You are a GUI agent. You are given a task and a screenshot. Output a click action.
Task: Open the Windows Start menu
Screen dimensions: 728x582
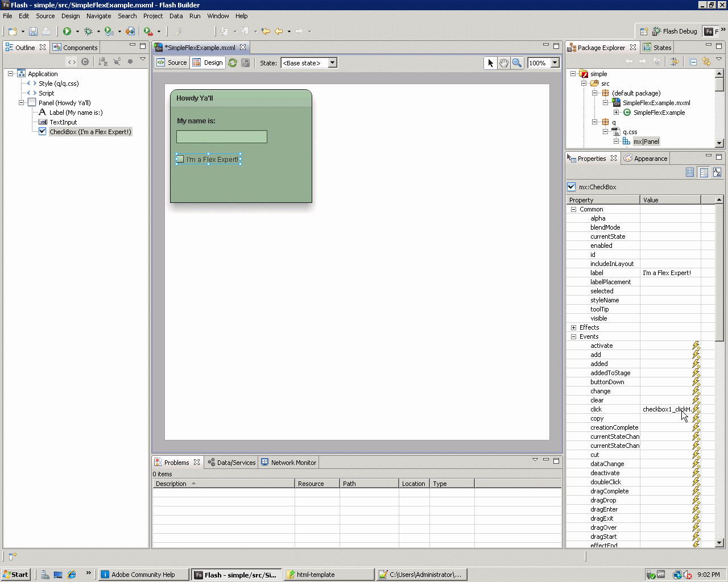coord(15,575)
